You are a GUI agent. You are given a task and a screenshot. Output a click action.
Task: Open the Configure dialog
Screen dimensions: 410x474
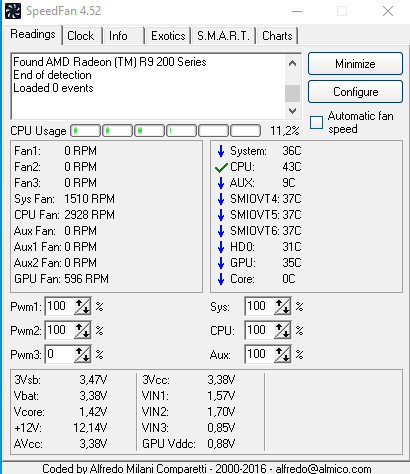pyautogui.click(x=355, y=92)
